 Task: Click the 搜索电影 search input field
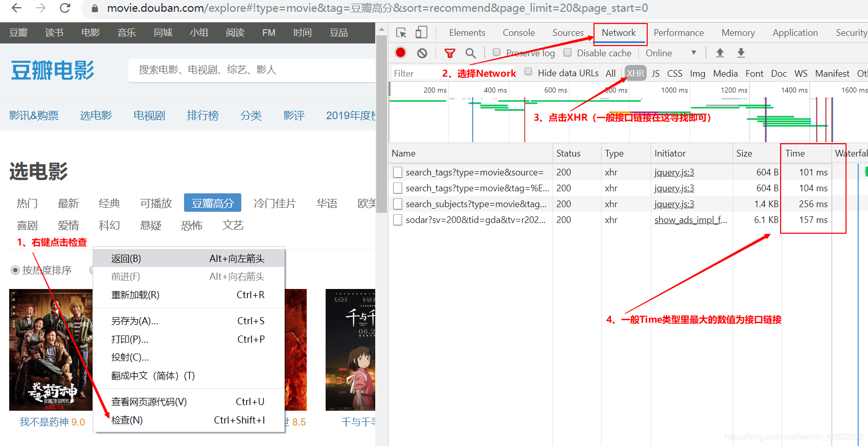point(252,70)
